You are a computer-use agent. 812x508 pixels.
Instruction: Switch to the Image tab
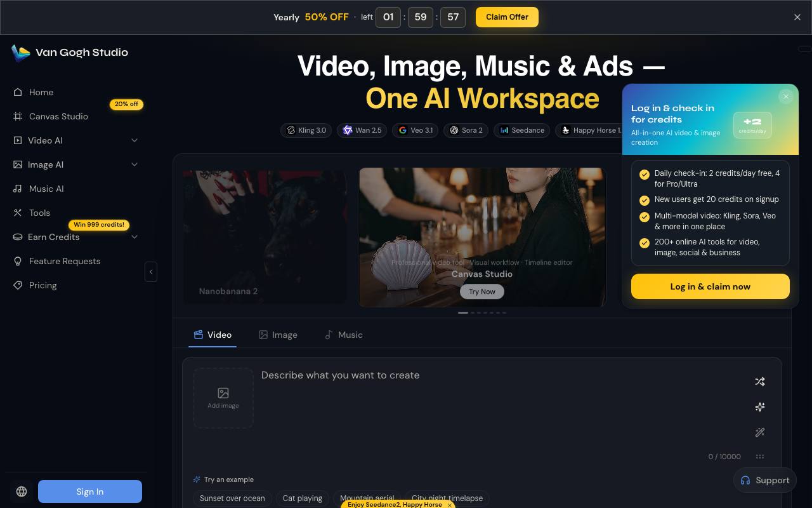pos(278,335)
